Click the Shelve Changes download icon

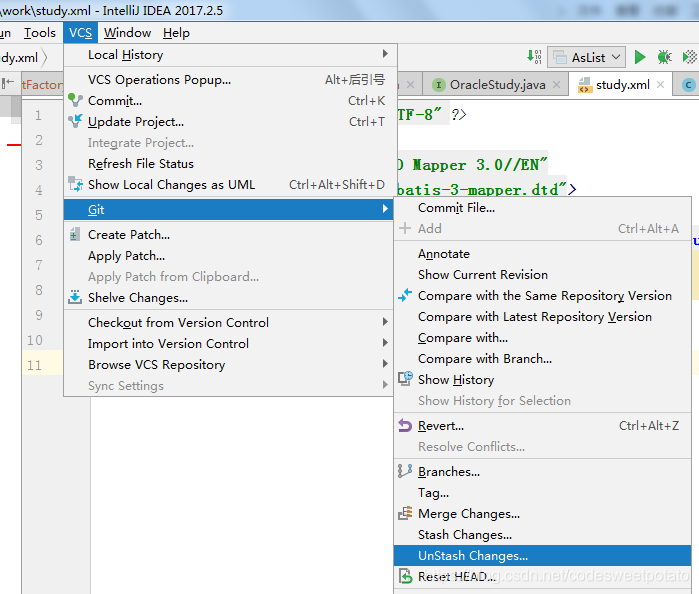click(75, 297)
